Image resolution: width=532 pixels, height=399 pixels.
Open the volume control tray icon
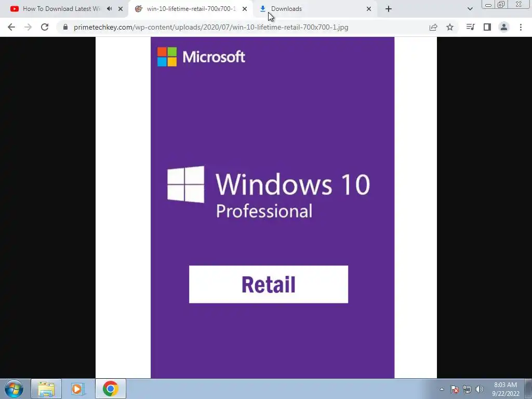480,389
